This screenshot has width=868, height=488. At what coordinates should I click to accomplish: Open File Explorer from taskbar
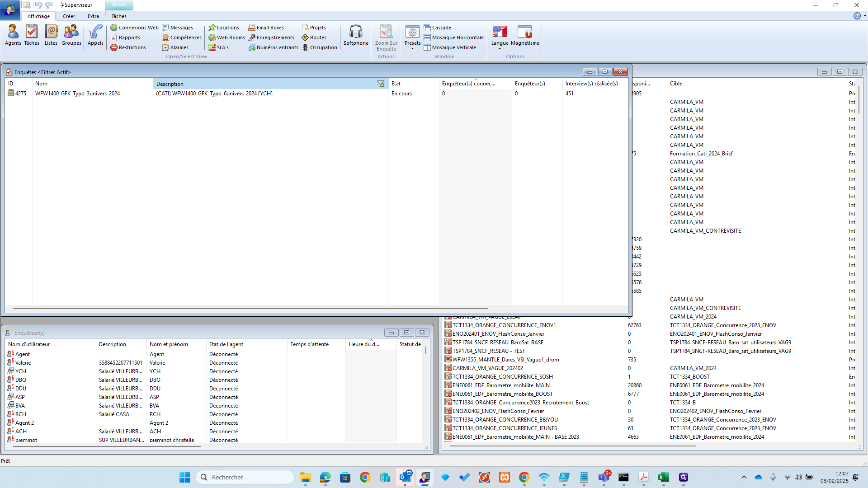(x=305, y=477)
